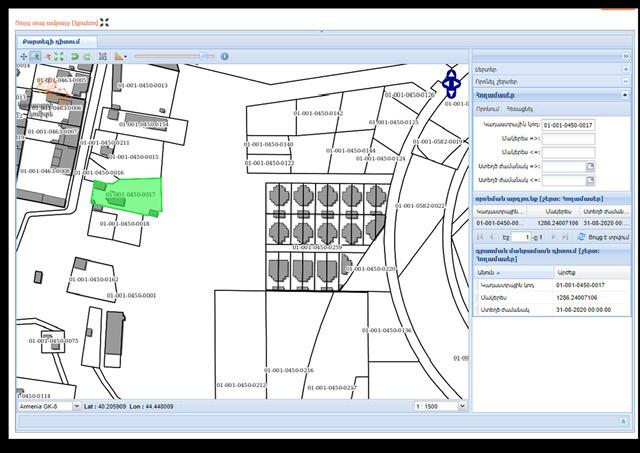Open the 1:1500 map scale dropdown
This screenshot has width=640, height=453.
(462, 407)
